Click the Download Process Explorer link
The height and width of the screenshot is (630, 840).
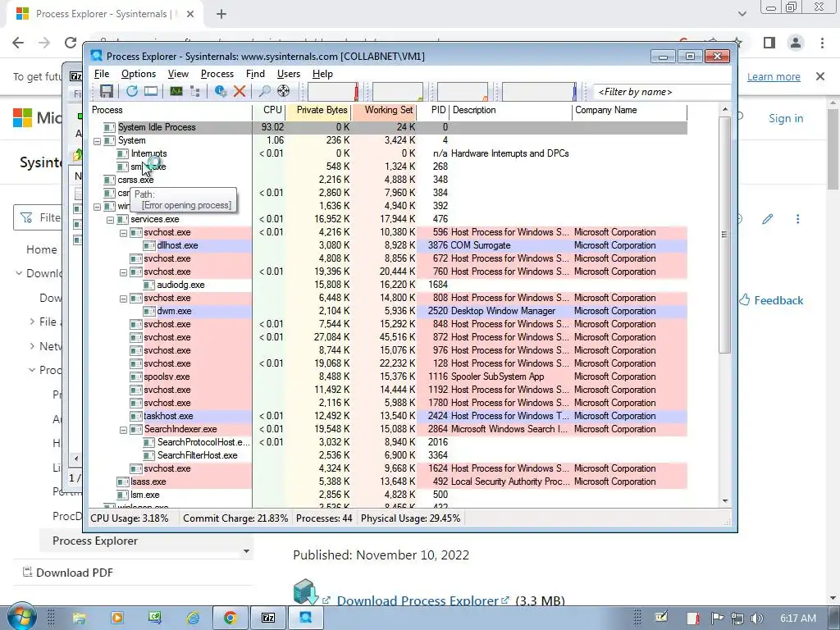tap(422, 601)
